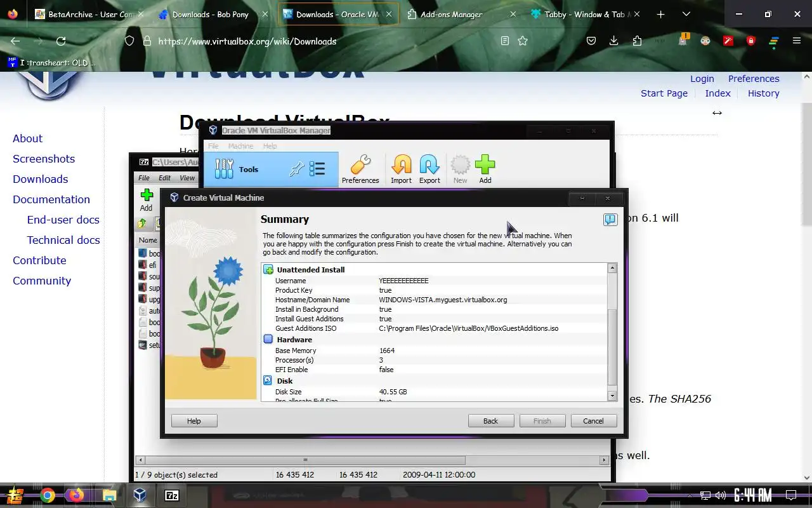Open the 7-Zip taskbar icon
Screen dimensions: 812x508
tap(172, 495)
